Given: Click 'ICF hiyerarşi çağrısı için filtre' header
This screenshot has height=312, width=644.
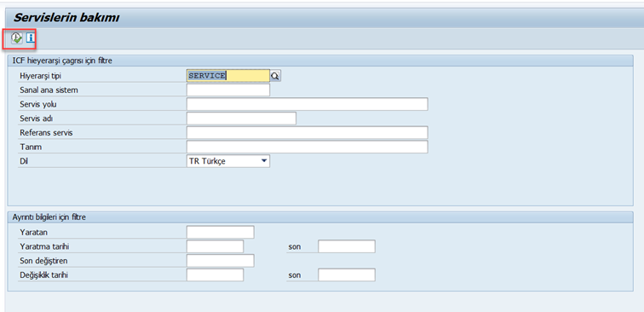Looking at the screenshot, I should (x=63, y=61).
